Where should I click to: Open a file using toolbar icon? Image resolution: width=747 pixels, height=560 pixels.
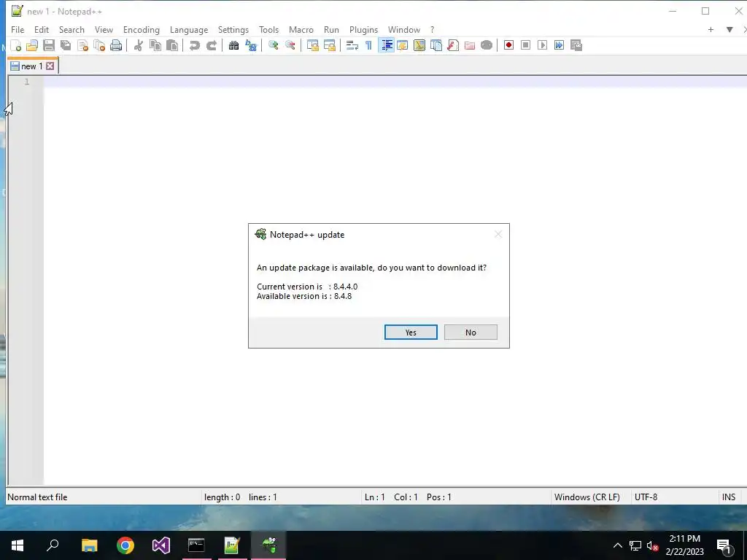click(x=32, y=45)
